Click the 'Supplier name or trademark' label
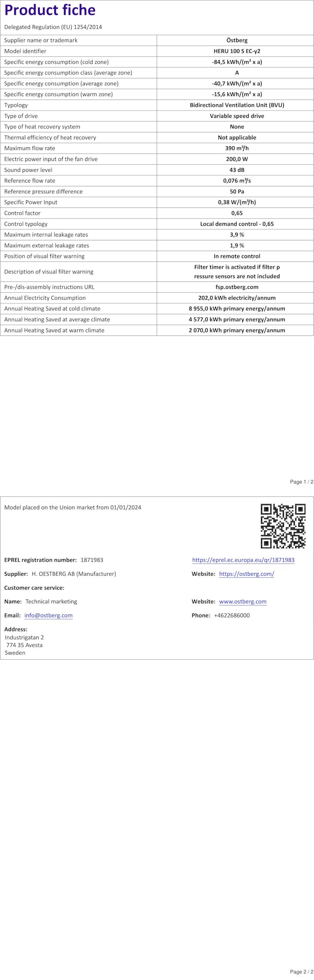314x980 pixels. [41, 40]
